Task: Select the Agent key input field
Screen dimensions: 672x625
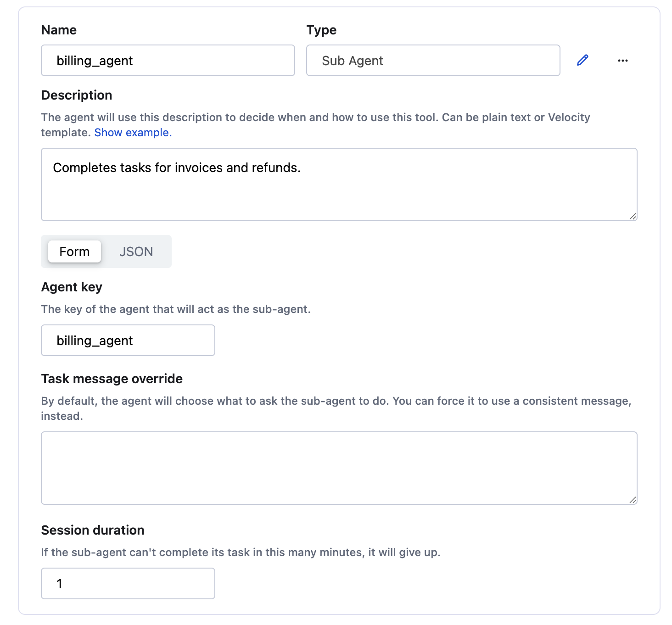Action: (128, 340)
